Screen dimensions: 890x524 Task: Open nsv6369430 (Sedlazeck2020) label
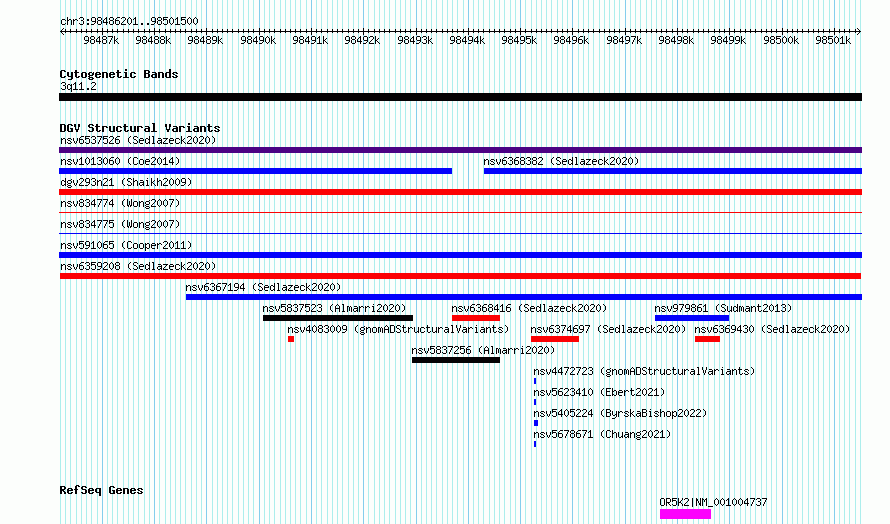coord(772,329)
